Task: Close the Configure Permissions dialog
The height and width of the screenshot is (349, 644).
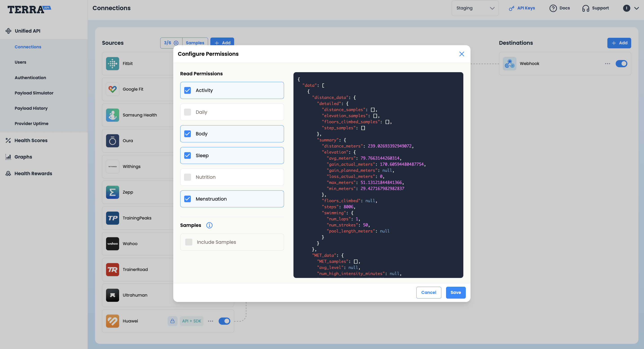Action: pos(462,54)
